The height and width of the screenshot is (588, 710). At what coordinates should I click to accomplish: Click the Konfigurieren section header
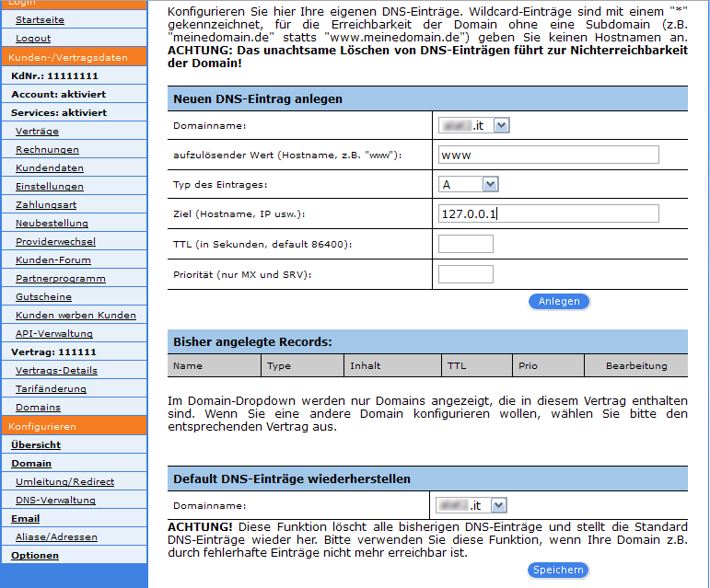pyautogui.click(x=75, y=427)
